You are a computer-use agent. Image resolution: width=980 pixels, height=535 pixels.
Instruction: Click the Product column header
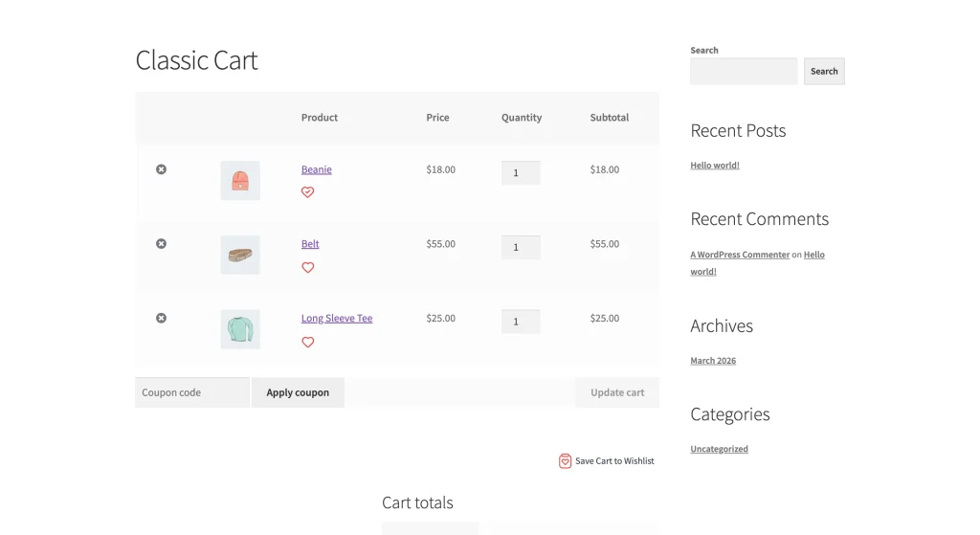point(320,118)
